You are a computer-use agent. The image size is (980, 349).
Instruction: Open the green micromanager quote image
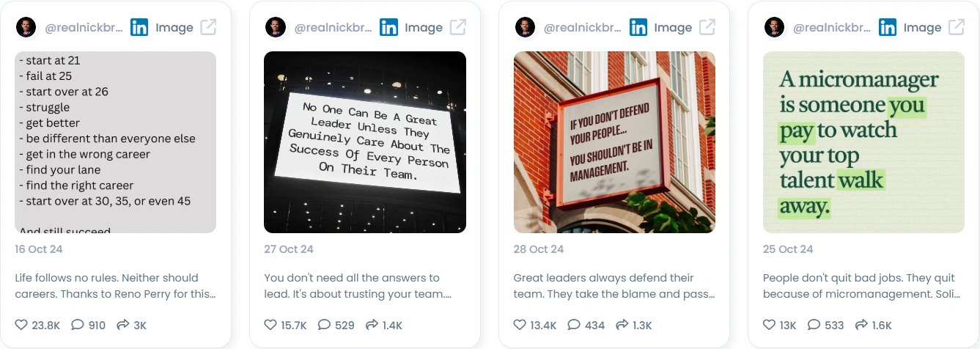[863, 142]
